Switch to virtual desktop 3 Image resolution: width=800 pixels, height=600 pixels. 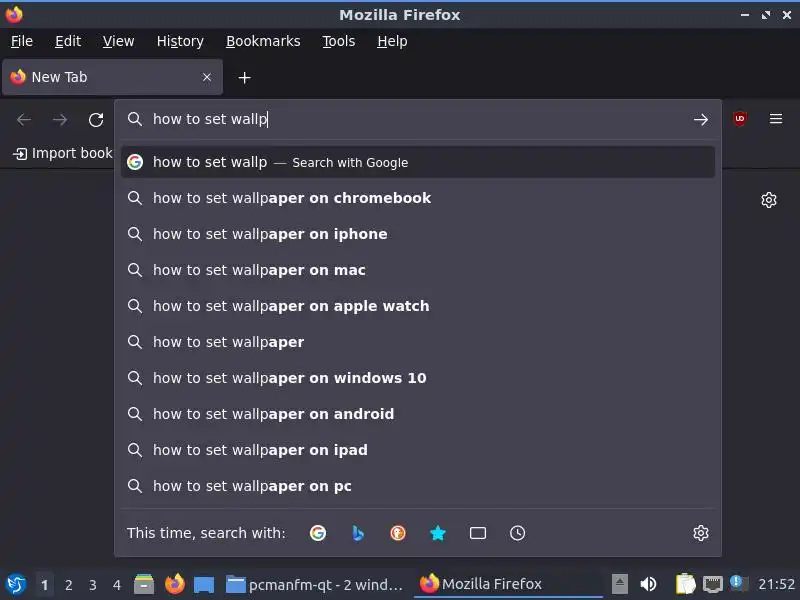92,585
